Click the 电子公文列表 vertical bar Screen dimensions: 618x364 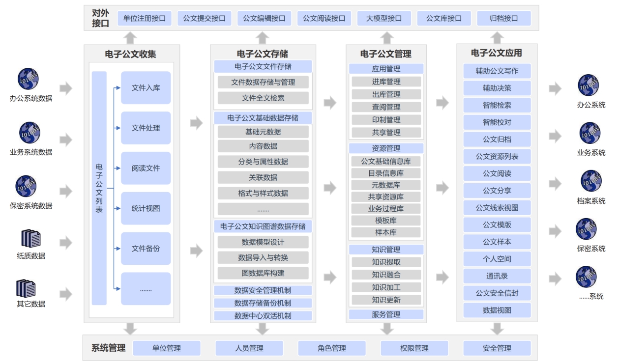coord(99,188)
